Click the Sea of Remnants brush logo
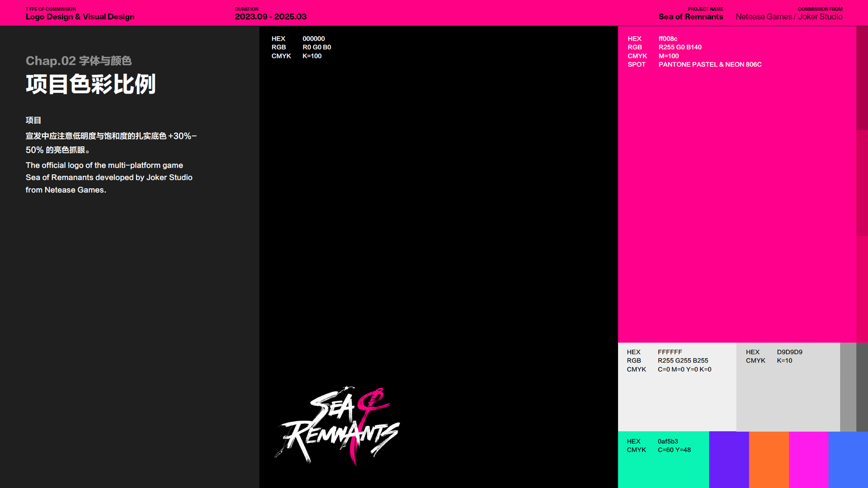The width and height of the screenshot is (868, 488). coord(337,425)
